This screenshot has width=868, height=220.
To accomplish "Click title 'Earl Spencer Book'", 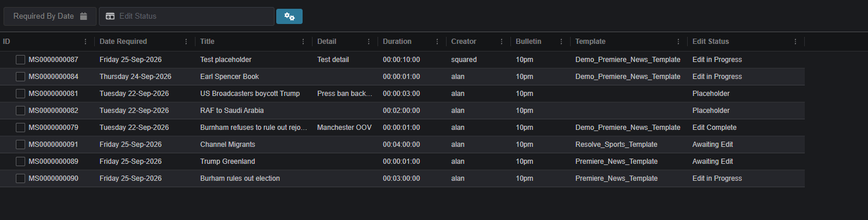I will click(x=229, y=77).
